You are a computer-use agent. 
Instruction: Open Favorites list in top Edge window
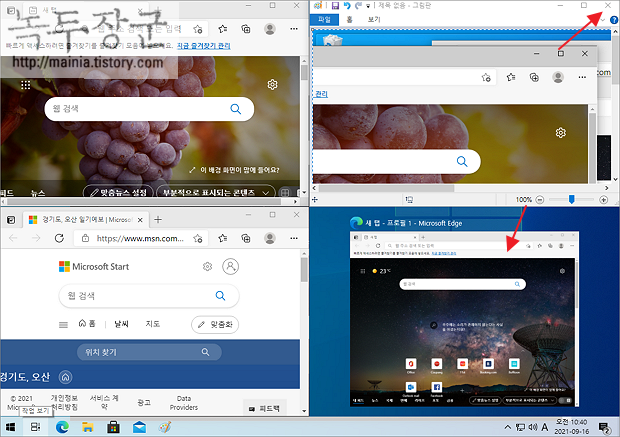(223, 29)
